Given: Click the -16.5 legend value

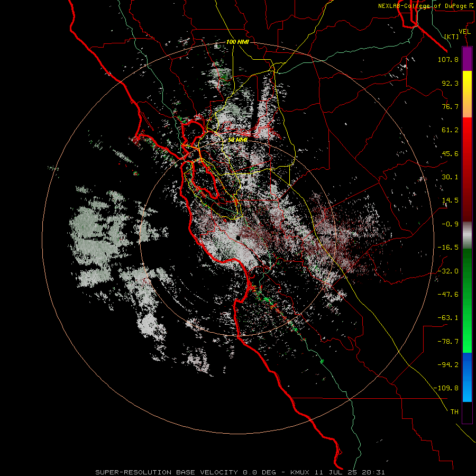Looking at the screenshot, I should [x=448, y=248].
